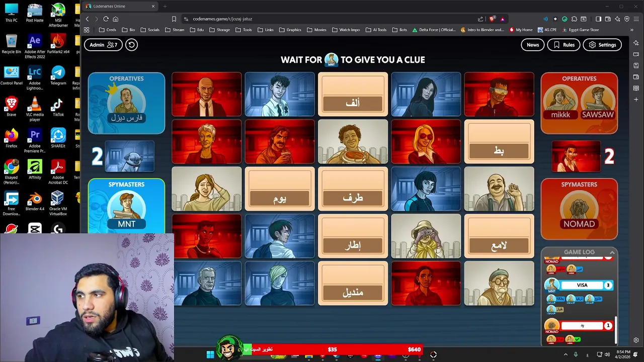Screen dimensions: 644x362
Task: Open the Recycle Bin desktop icon
Action: 11,44
